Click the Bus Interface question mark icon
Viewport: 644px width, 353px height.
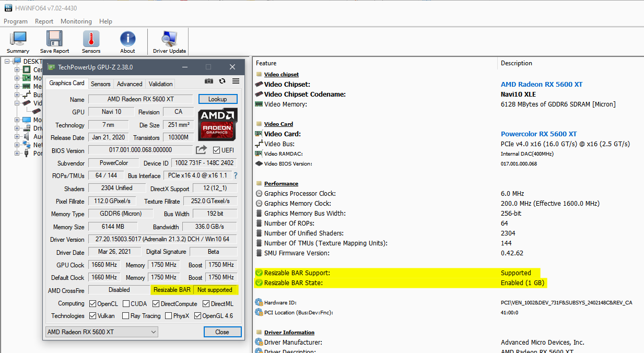tap(236, 175)
